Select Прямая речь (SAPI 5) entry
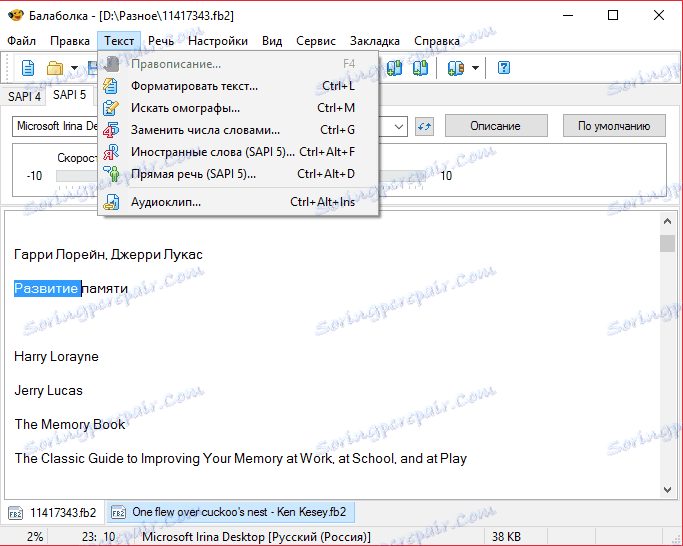This screenshot has width=683, height=546. (238, 174)
